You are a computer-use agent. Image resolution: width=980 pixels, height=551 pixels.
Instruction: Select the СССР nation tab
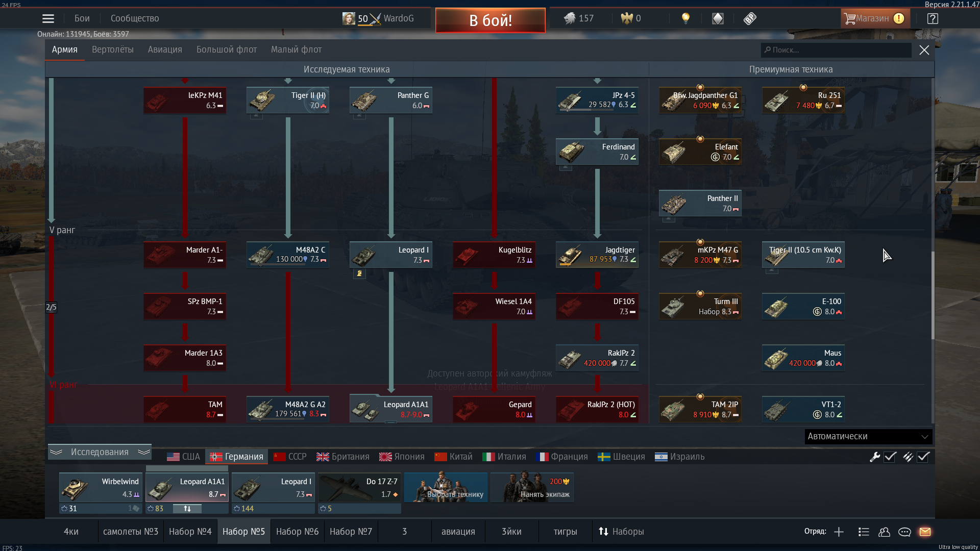(290, 457)
